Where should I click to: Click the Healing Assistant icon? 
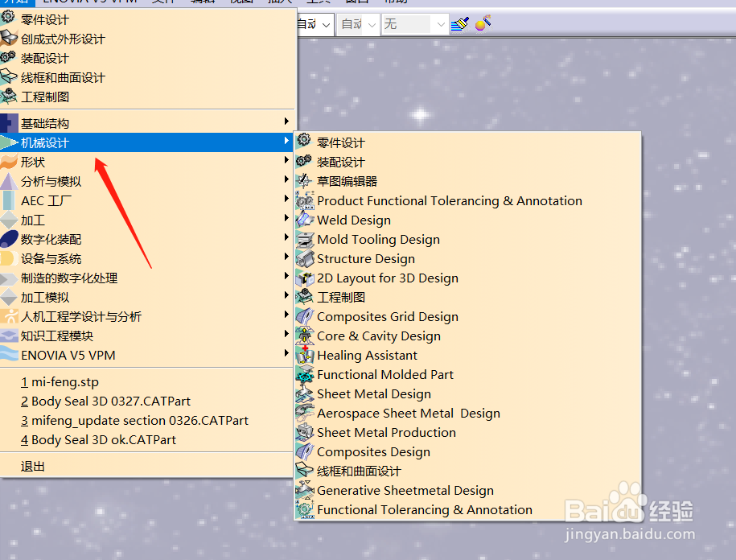coord(304,355)
